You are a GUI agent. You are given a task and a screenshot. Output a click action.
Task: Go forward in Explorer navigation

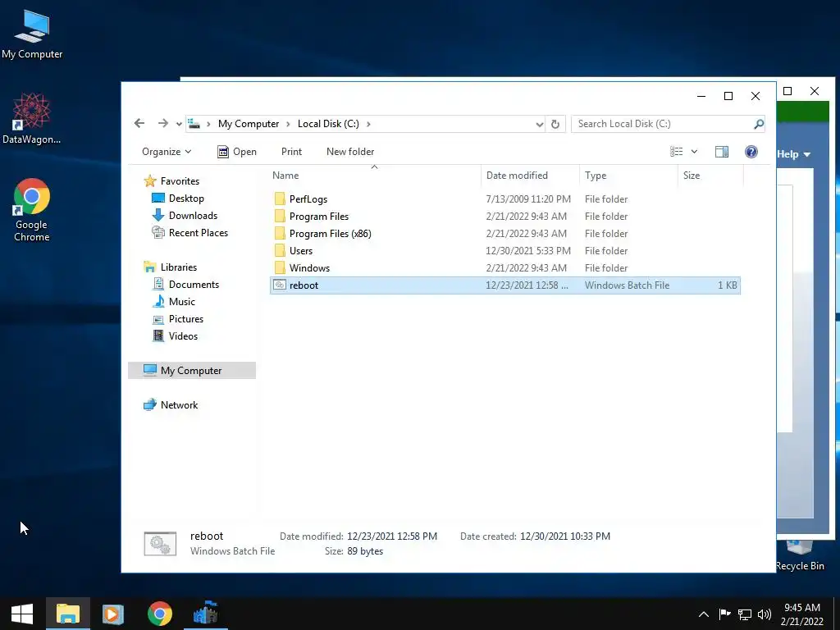coord(163,124)
